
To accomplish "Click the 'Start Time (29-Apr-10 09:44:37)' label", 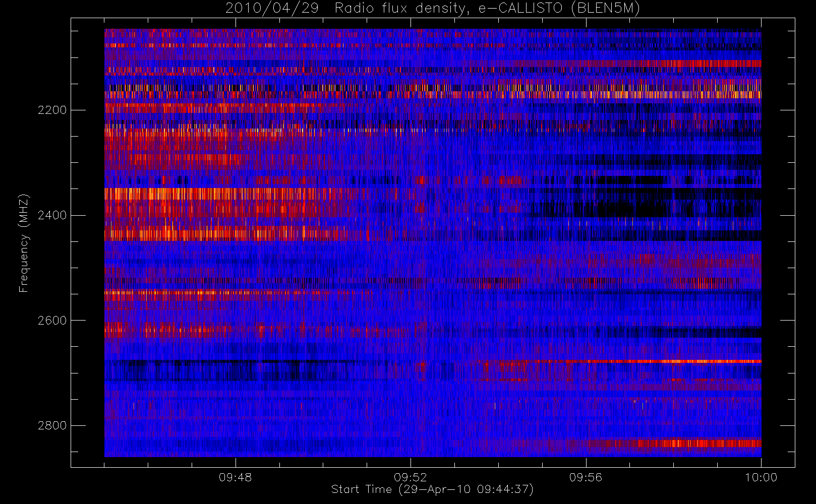I will pyautogui.click(x=432, y=489).
